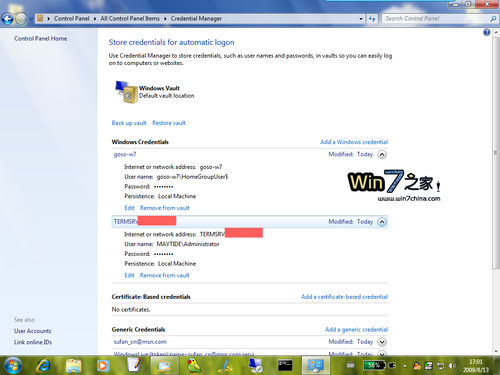Collapse the TERMSRV credential entry
Viewport: 500px width, 375px height.
click(382, 222)
